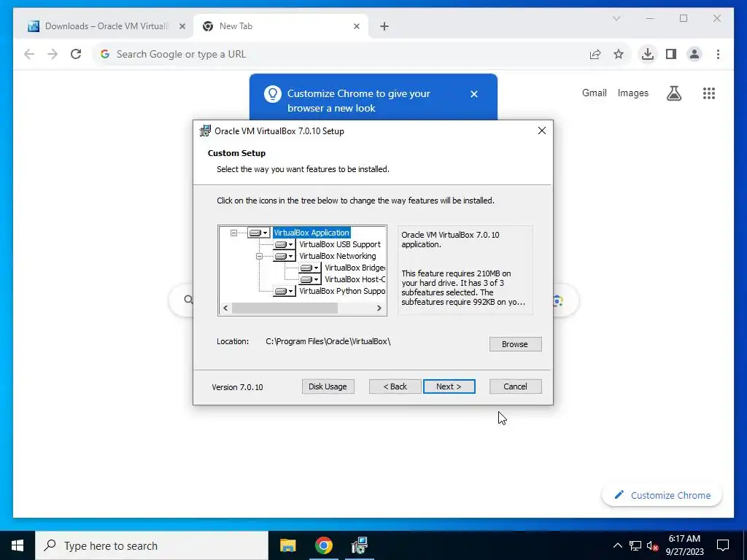The width and height of the screenshot is (747, 560).
Task: Click Google Lens camera icon in search box
Action: [x=558, y=301]
